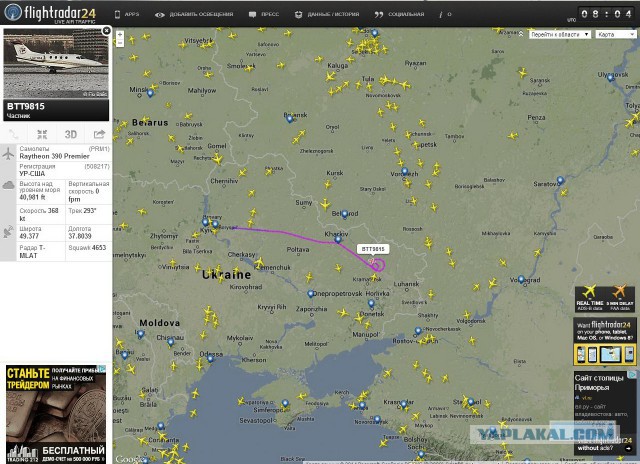
Task: Click the 'Трек 293°' value
Action: click(x=83, y=211)
